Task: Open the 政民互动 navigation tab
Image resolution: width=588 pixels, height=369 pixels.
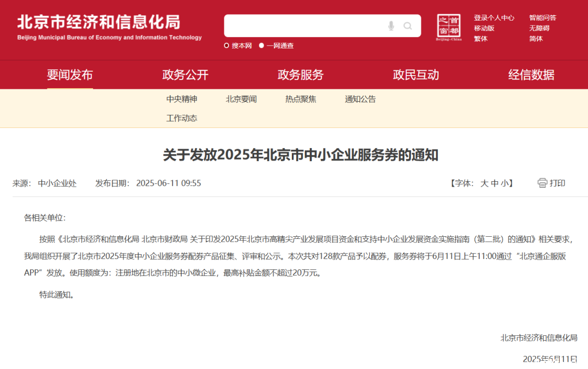Action: [x=416, y=75]
